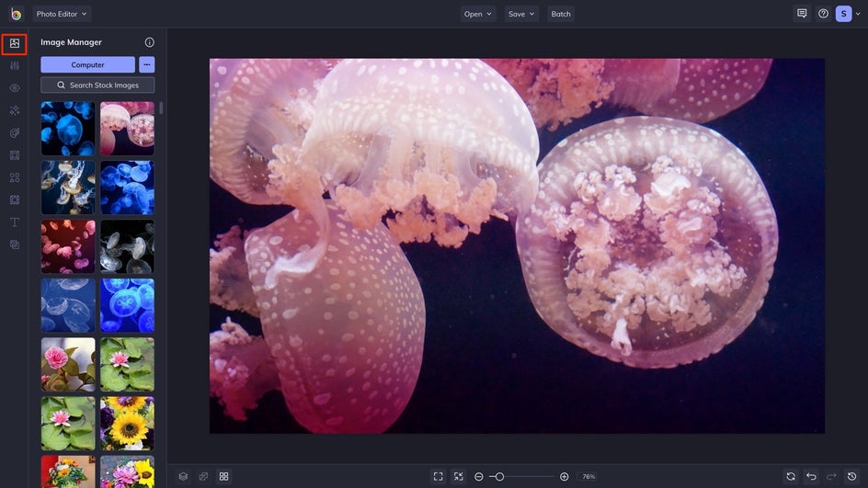Expand the Save dropdown menu
Screen dimensions: 868x488
click(521, 14)
